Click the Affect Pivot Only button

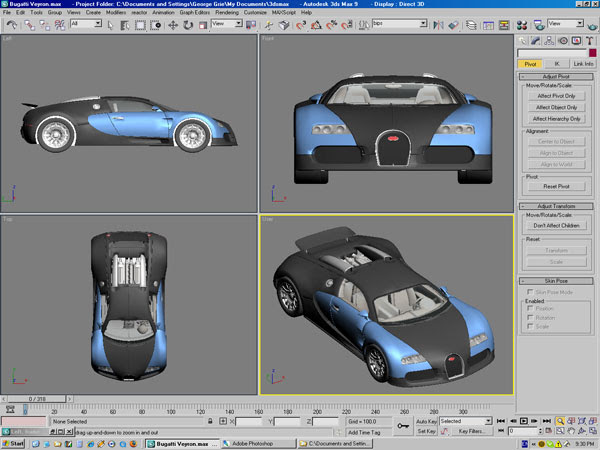(x=557, y=96)
